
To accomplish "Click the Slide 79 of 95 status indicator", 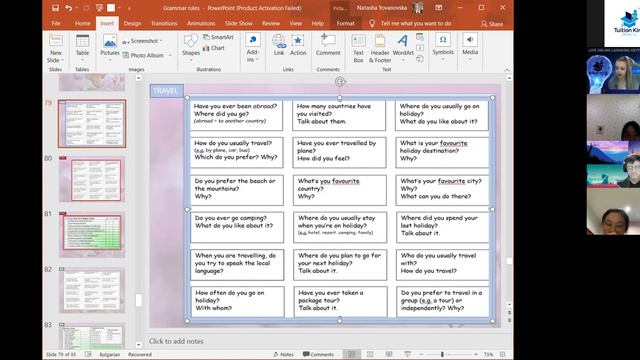I will [x=61, y=354].
